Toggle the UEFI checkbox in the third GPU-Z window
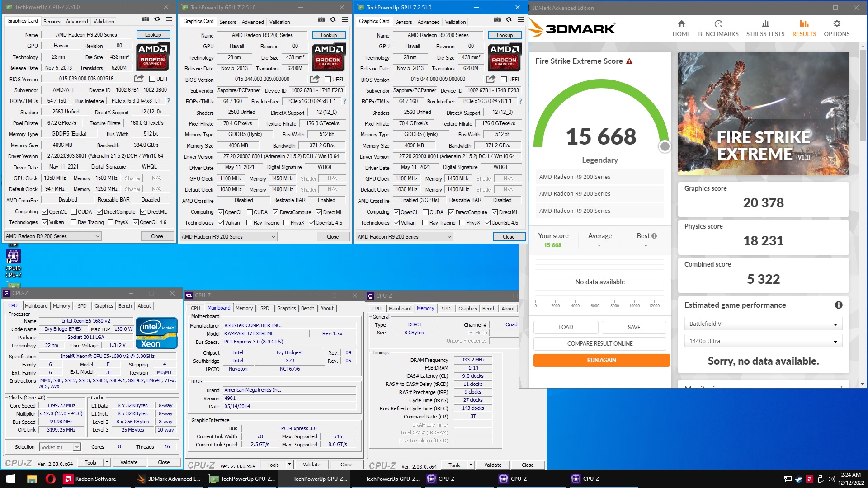The image size is (868, 488). point(504,79)
